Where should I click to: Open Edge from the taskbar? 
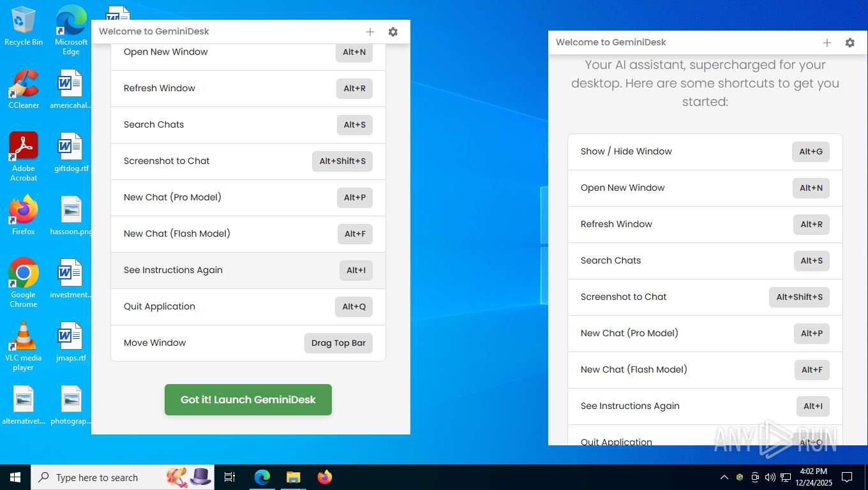(x=262, y=477)
